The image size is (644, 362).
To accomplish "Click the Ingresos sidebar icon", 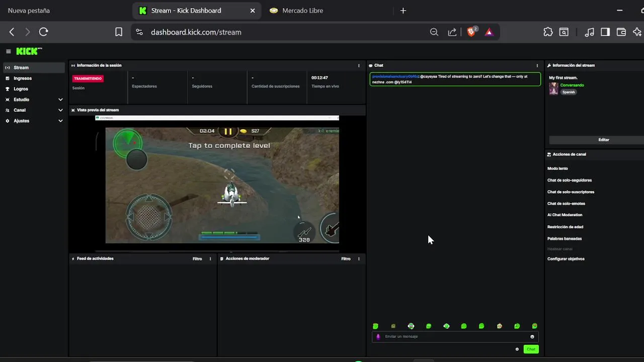I will coord(8,78).
